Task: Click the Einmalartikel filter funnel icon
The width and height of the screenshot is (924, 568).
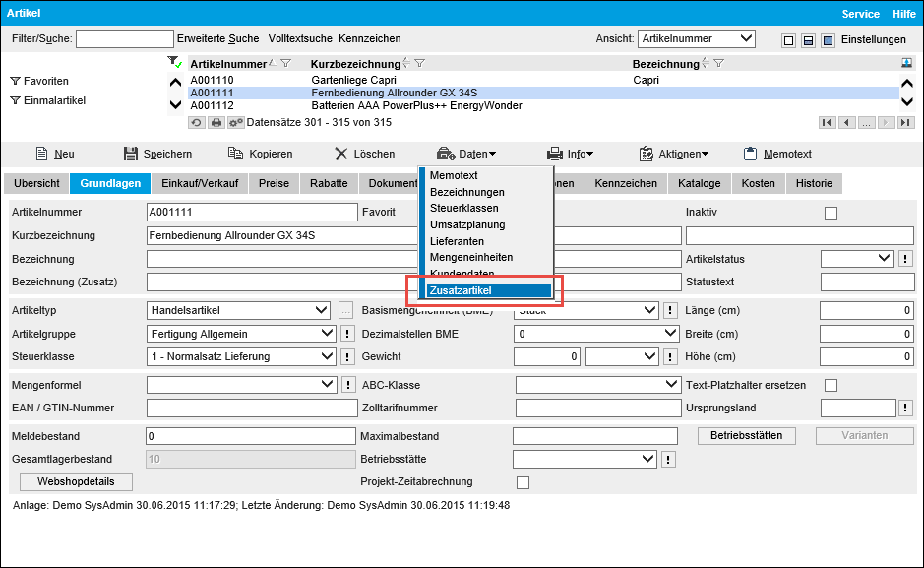Action: tap(16, 100)
